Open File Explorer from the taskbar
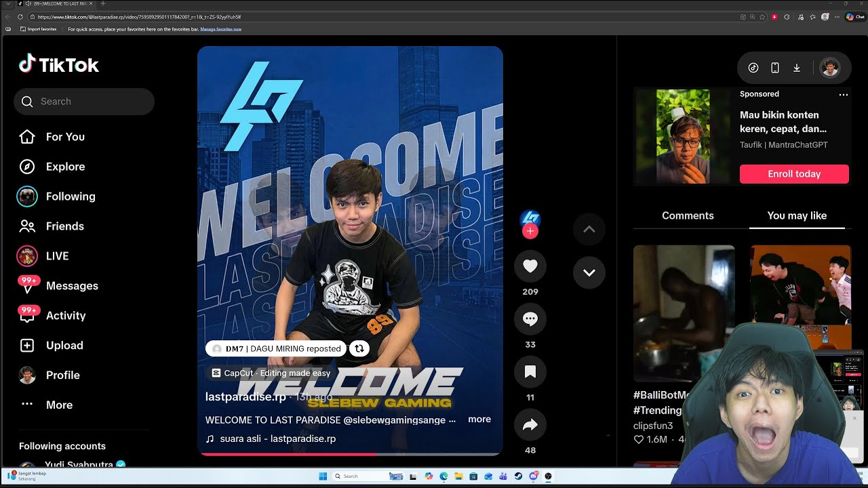 [458, 476]
